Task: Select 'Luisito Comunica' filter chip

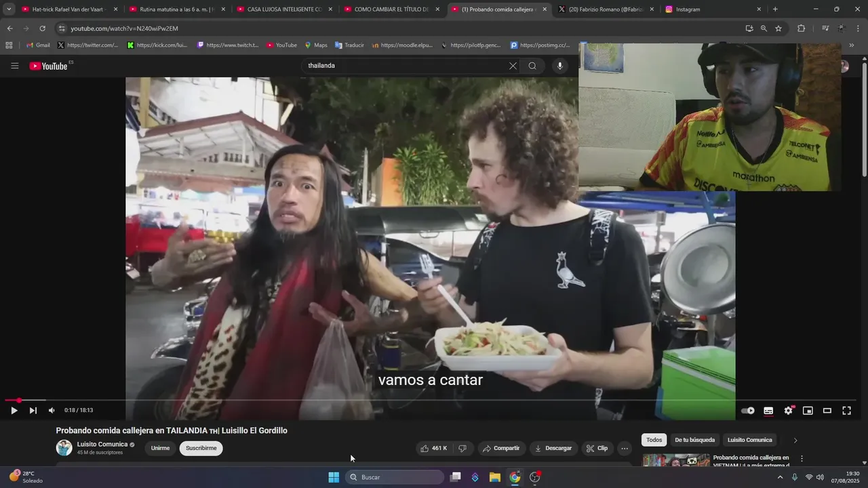Action: tap(750, 440)
